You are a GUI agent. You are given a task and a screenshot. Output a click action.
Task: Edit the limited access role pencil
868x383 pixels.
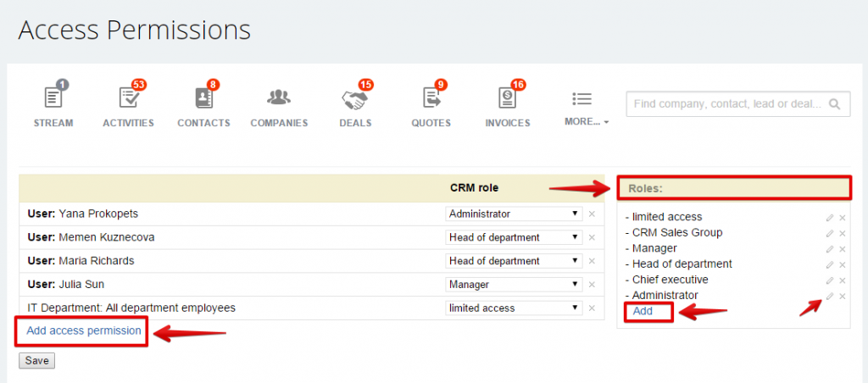pos(830,218)
